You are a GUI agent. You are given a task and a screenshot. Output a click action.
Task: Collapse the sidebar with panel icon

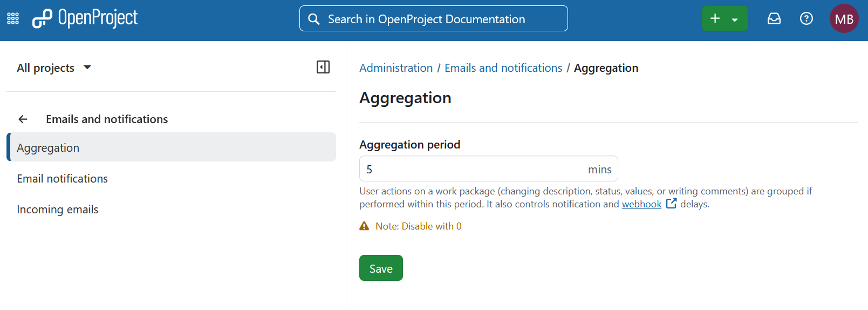tap(323, 67)
